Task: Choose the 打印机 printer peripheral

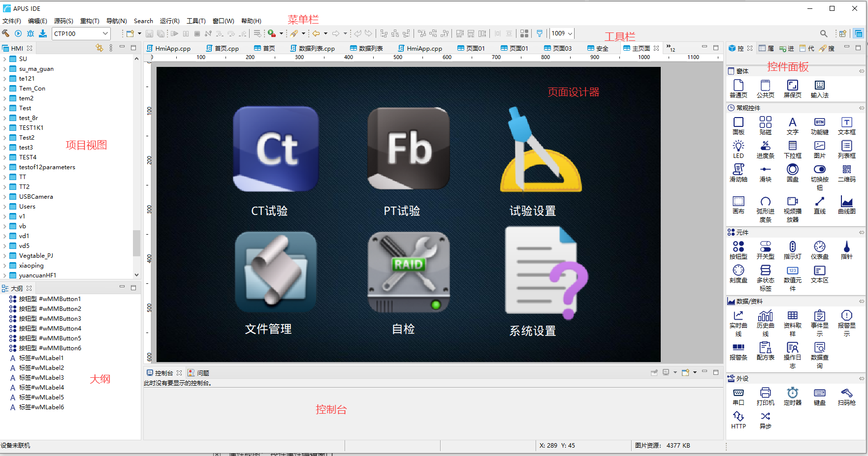Action: point(765,396)
